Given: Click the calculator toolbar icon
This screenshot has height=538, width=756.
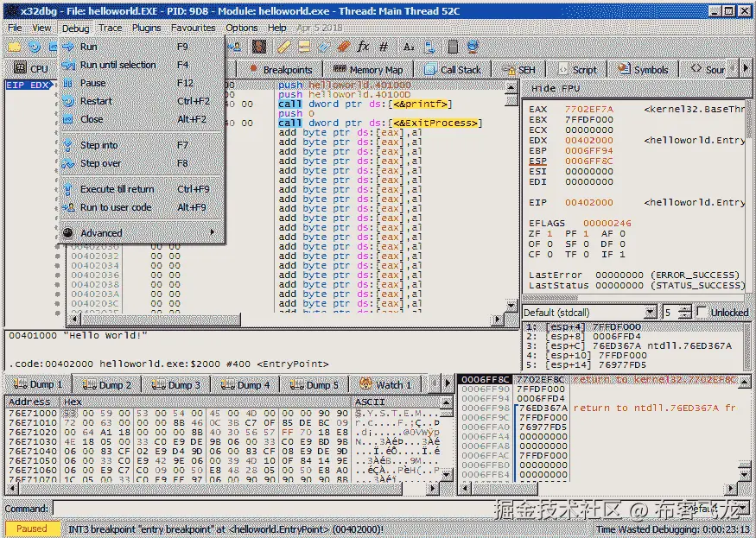Looking at the screenshot, I should pos(453,47).
